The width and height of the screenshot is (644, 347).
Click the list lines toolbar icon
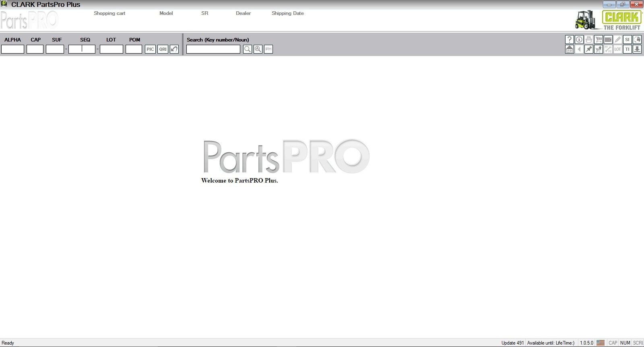[x=608, y=39]
